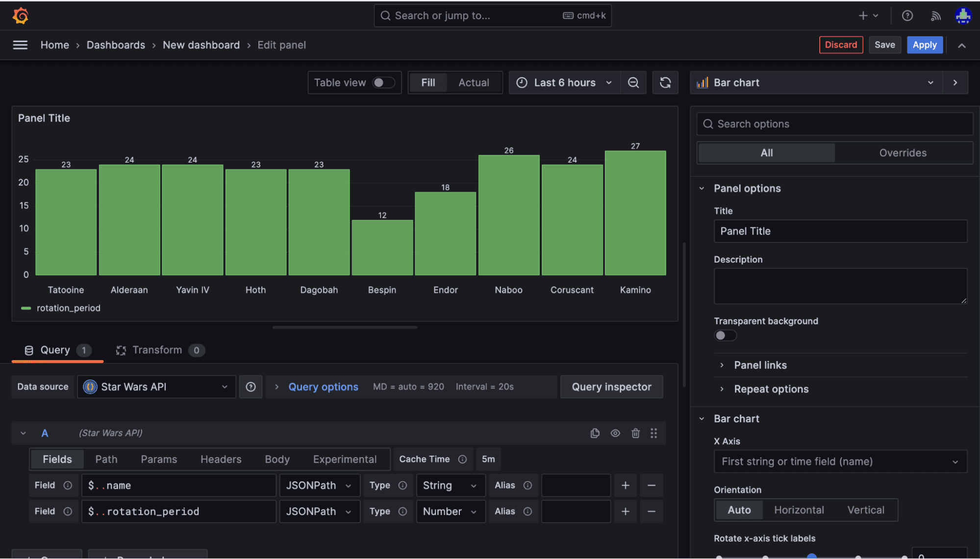Zoom out the time range
Screen dimensions: 980x559
[x=633, y=82]
